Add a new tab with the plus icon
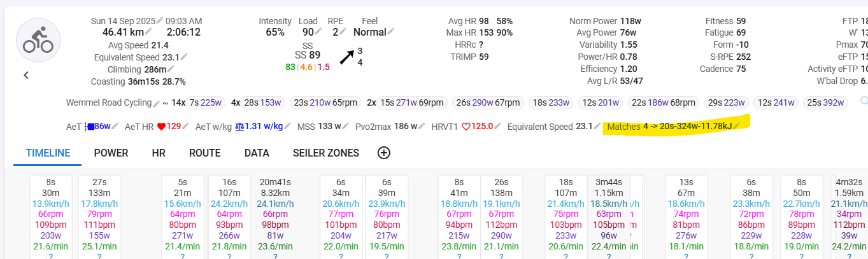This screenshot has height=259, width=868. click(383, 153)
